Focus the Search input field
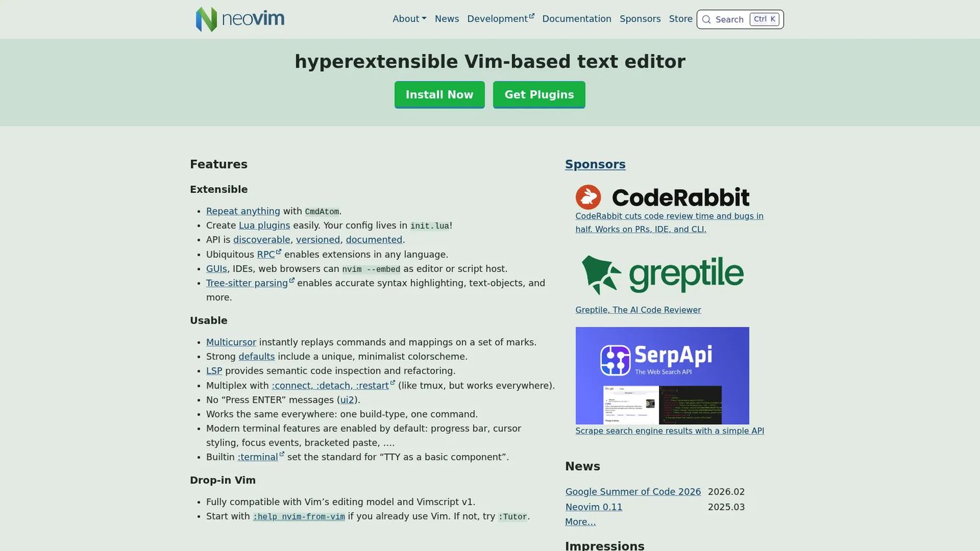Viewport: 980px width, 551px height. pos(740,19)
